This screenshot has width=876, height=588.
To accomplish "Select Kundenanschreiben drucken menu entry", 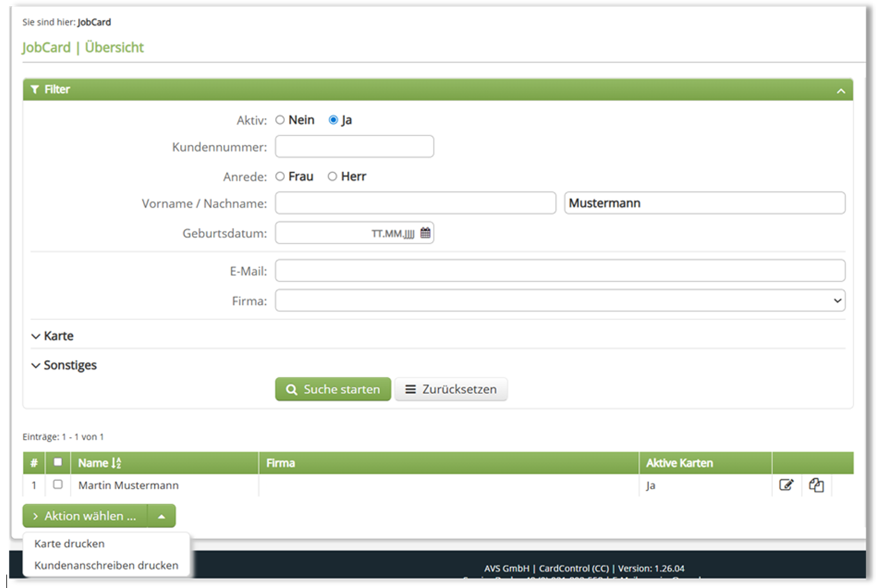I will click(x=106, y=566).
